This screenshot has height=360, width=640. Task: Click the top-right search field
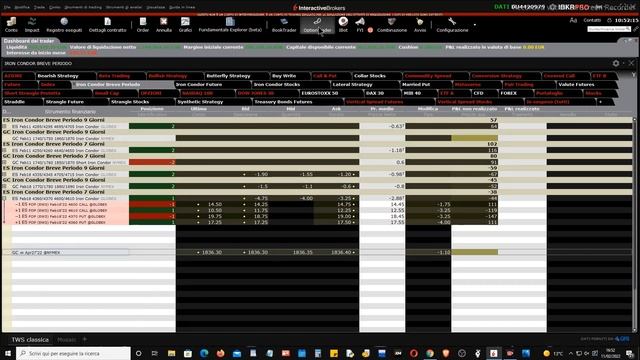(x=609, y=29)
